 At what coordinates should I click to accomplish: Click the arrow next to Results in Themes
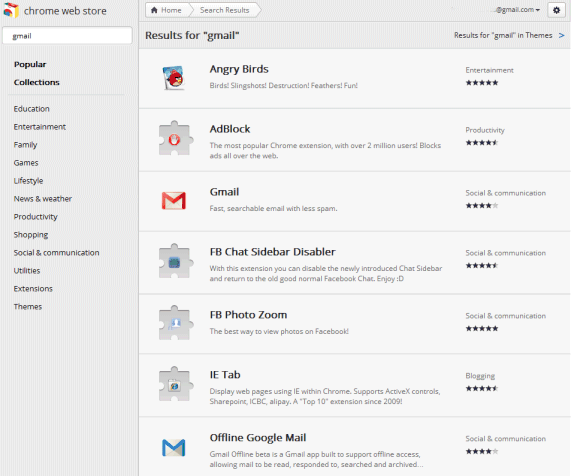point(562,35)
